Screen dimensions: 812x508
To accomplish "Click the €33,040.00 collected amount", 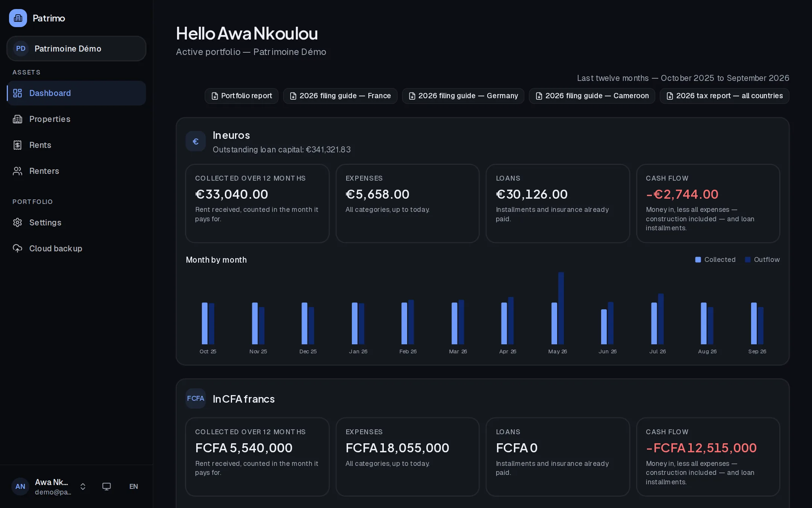I will [232, 194].
